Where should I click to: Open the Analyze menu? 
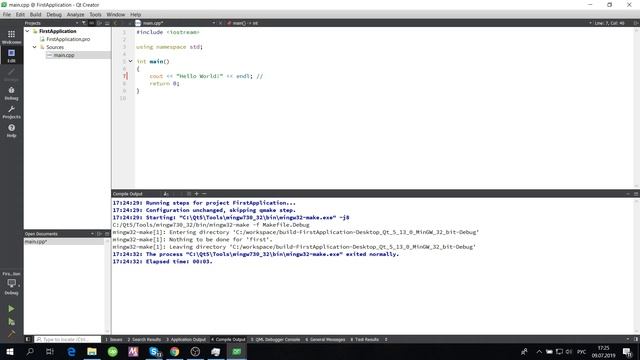click(x=76, y=14)
